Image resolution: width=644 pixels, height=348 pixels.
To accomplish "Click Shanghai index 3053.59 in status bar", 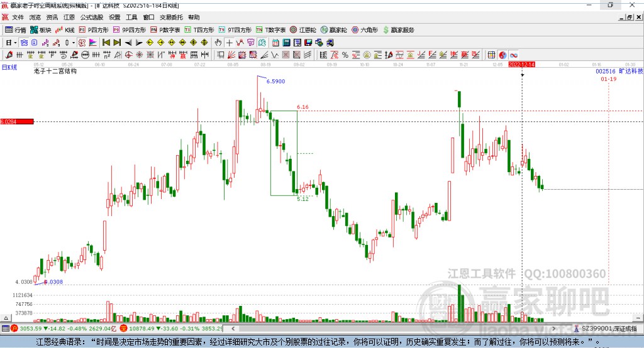I will click(x=31, y=329).
